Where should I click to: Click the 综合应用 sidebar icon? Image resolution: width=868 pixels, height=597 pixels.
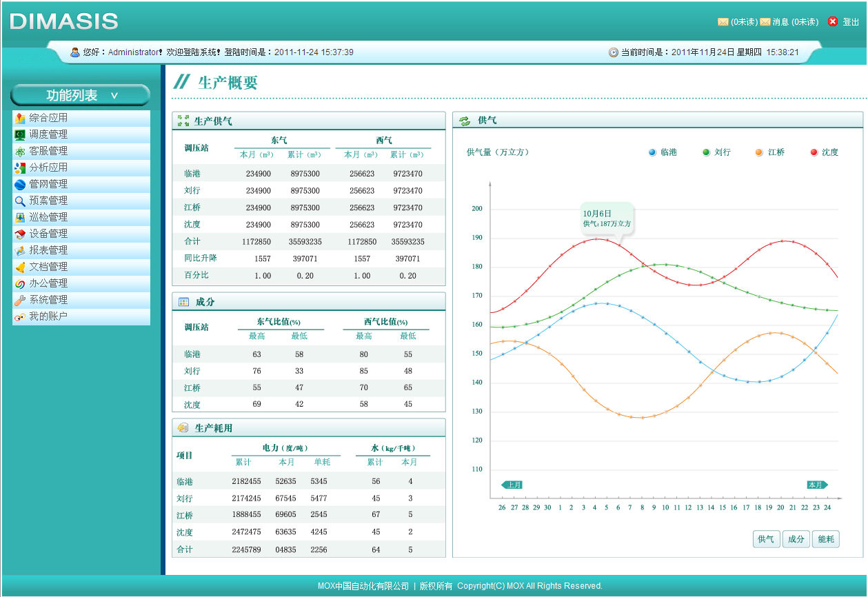point(20,118)
